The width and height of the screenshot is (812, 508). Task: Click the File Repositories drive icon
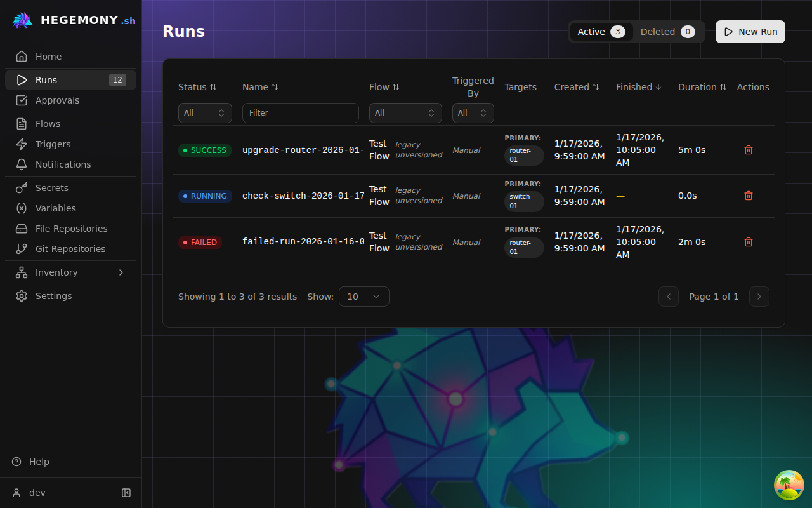pos(22,229)
